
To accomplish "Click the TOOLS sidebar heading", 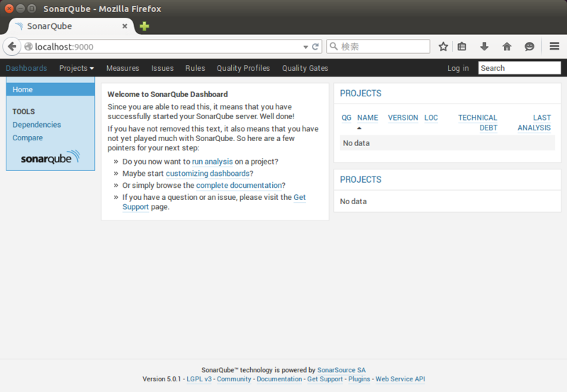I will point(23,112).
